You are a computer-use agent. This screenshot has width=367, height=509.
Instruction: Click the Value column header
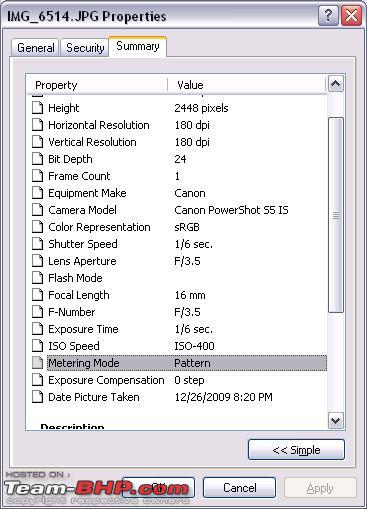(x=247, y=85)
